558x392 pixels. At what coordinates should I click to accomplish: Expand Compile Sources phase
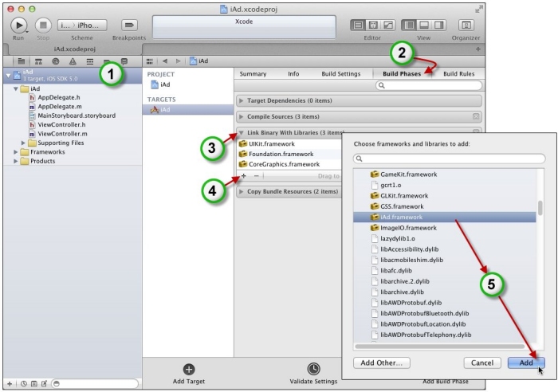click(242, 116)
